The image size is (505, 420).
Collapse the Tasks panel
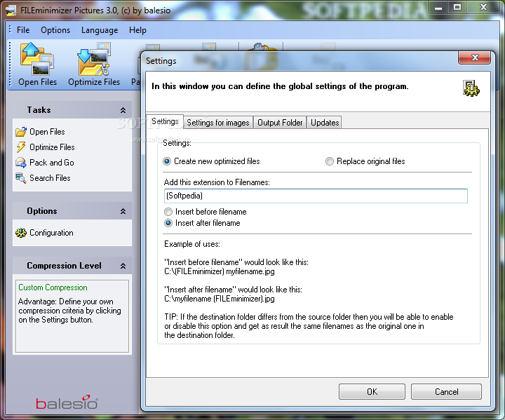[123, 110]
